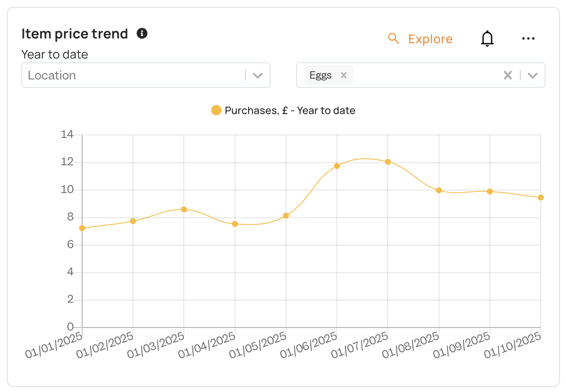Remove the Eggs tag with its x
Viewport: 566px width, 392px height.
[x=343, y=75]
